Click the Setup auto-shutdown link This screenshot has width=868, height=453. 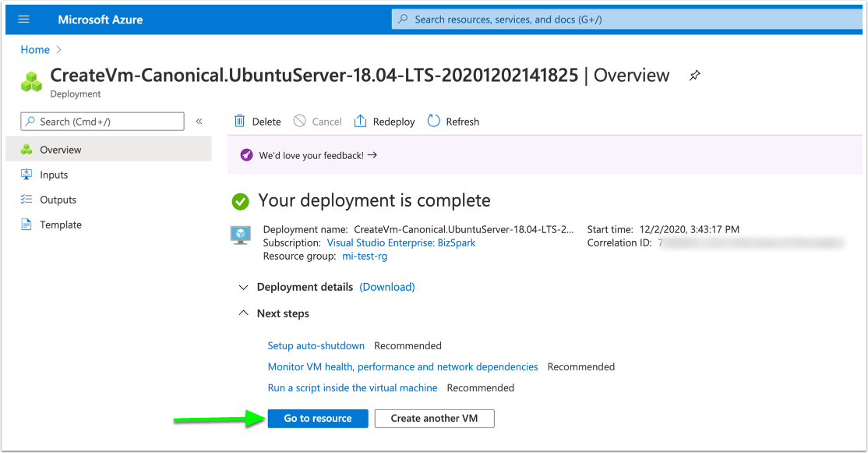(316, 345)
